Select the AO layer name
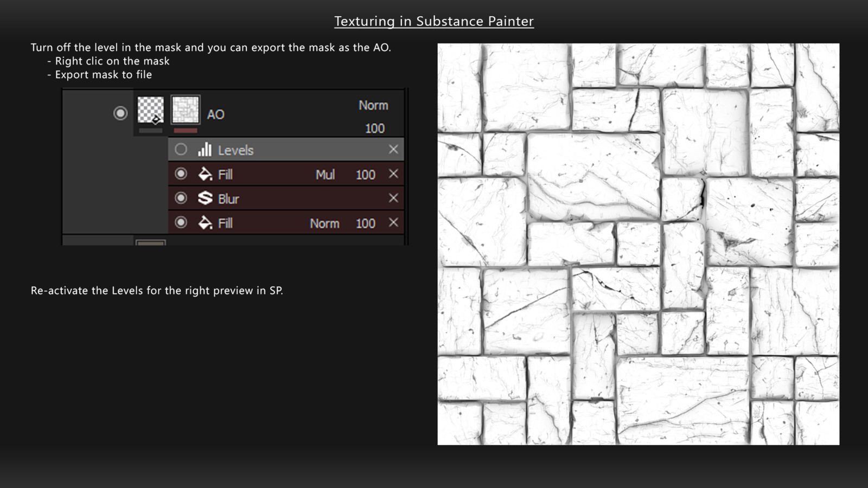 (215, 114)
